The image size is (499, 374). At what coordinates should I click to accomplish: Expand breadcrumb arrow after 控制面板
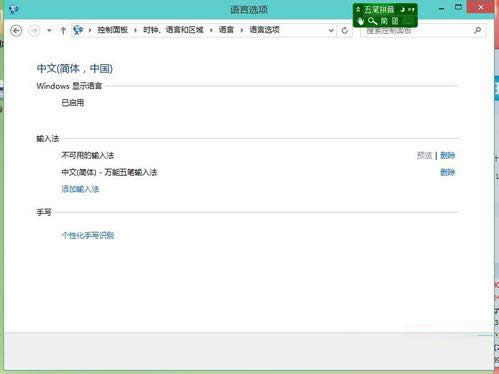pos(135,30)
